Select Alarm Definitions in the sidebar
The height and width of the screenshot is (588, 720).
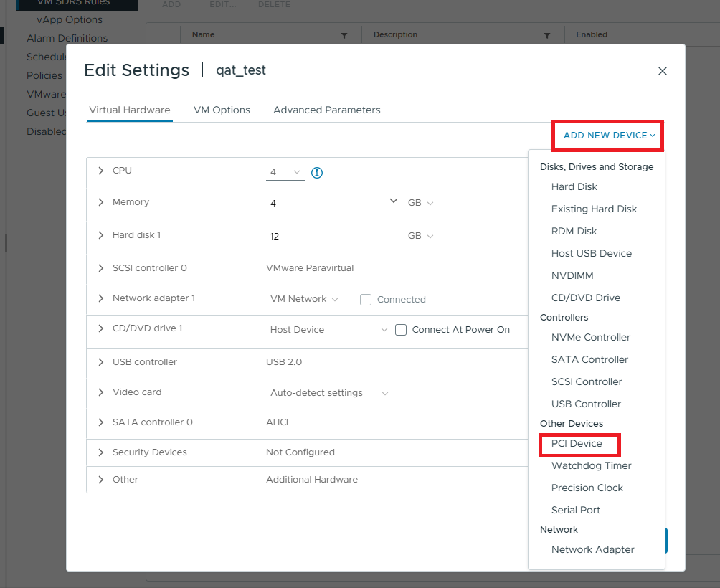tap(67, 38)
